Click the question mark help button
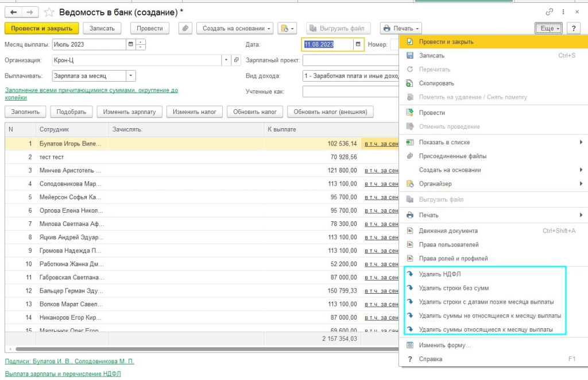The width and height of the screenshot is (588, 380). [573, 28]
